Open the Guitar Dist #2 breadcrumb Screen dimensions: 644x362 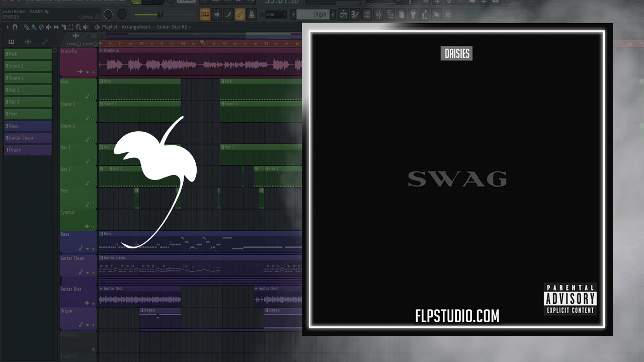click(x=172, y=27)
